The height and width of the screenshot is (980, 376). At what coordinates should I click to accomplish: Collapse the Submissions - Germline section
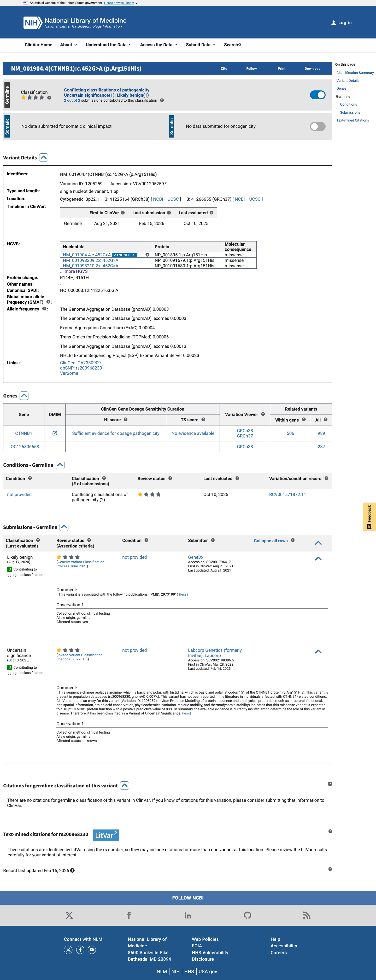point(64,527)
